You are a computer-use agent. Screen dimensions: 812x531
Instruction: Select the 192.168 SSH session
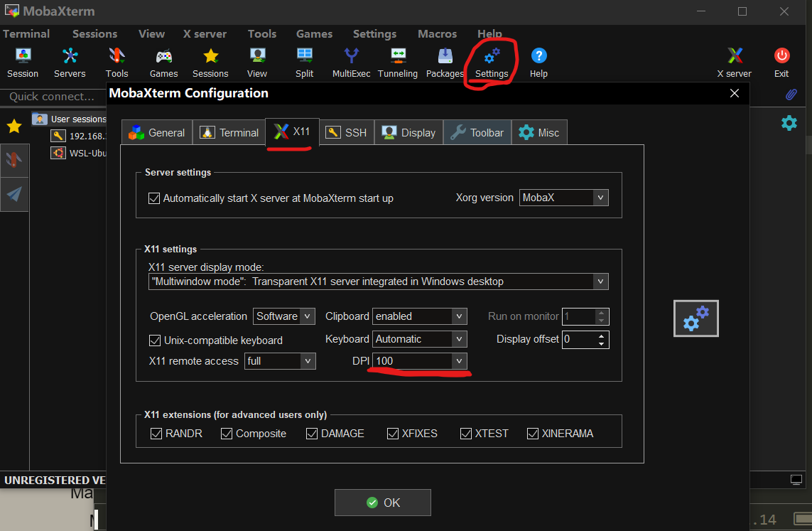(x=78, y=136)
